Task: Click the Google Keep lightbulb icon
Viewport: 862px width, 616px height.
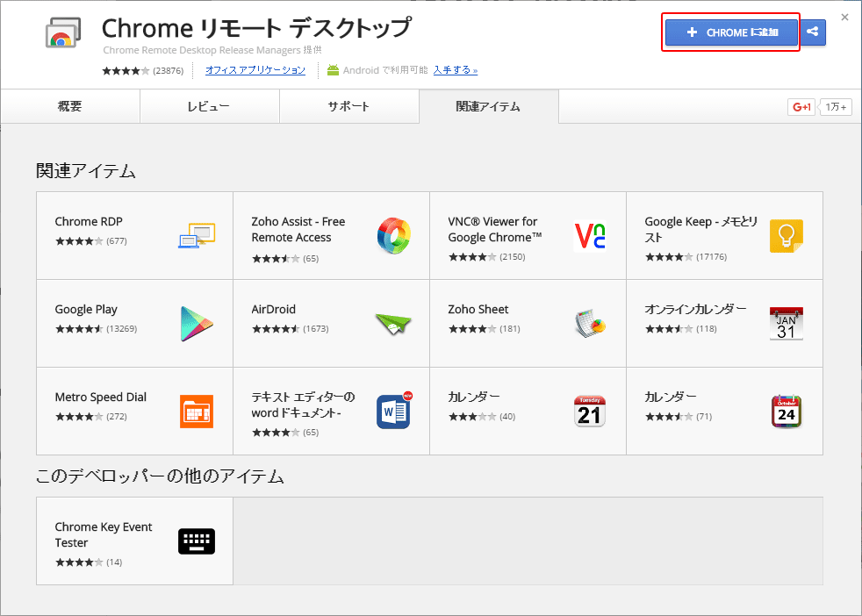Action: (x=787, y=236)
